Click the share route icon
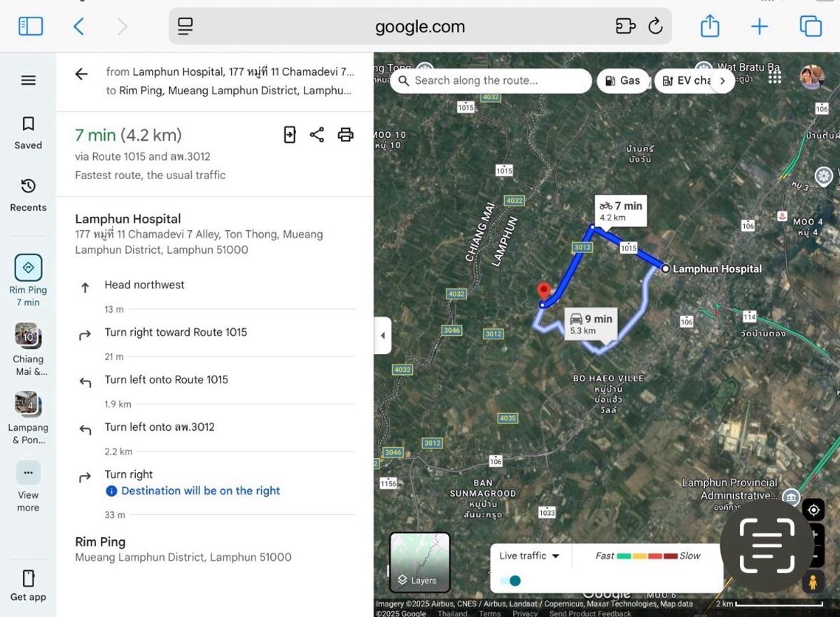 [x=317, y=135]
